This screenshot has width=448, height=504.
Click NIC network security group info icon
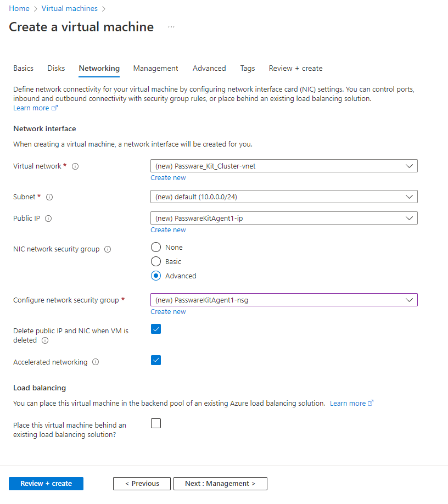coord(108,249)
